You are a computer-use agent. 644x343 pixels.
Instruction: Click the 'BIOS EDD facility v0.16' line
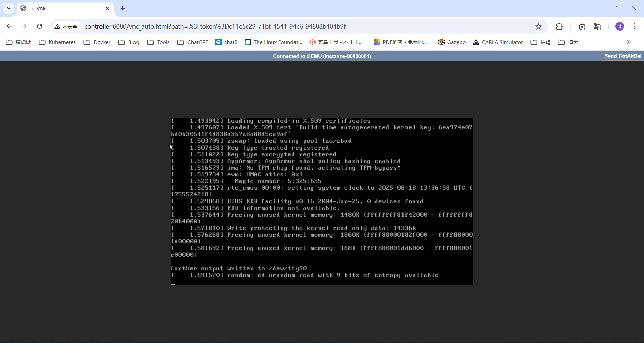[x=297, y=201]
